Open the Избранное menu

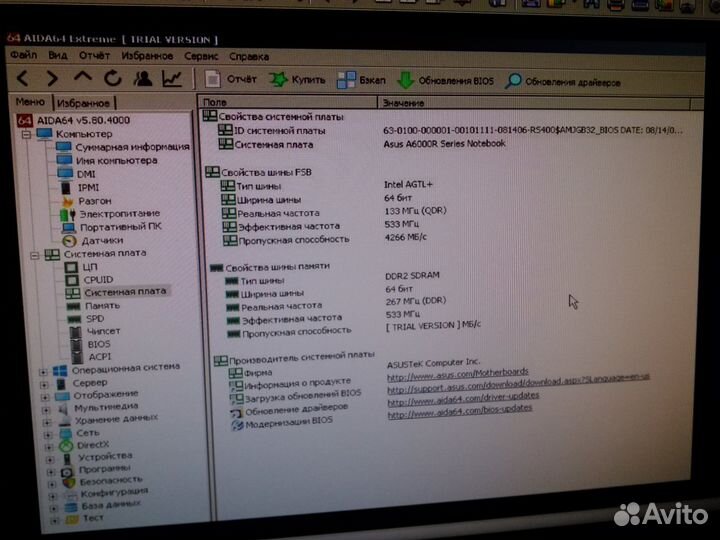pyautogui.click(x=147, y=56)
